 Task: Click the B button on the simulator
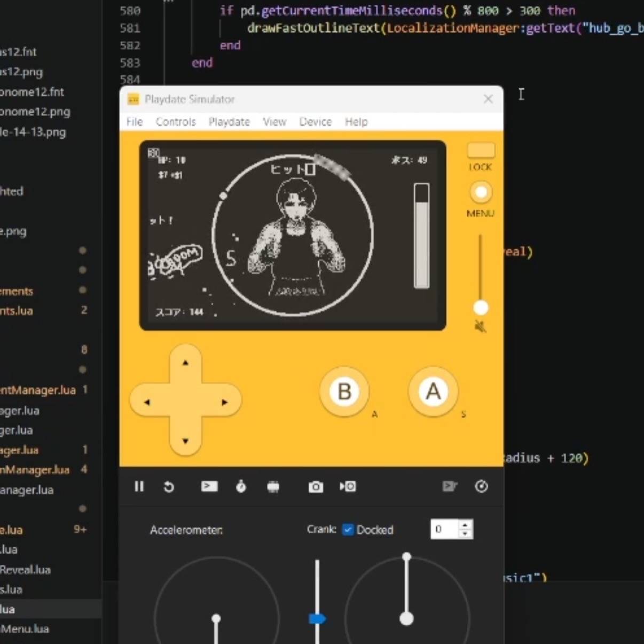344,392
